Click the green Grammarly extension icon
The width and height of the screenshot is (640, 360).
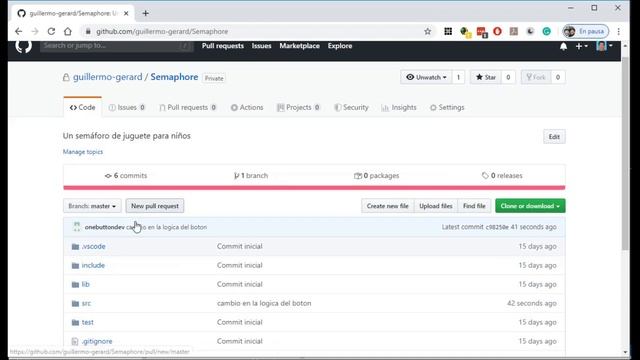[x=547, y=31]
